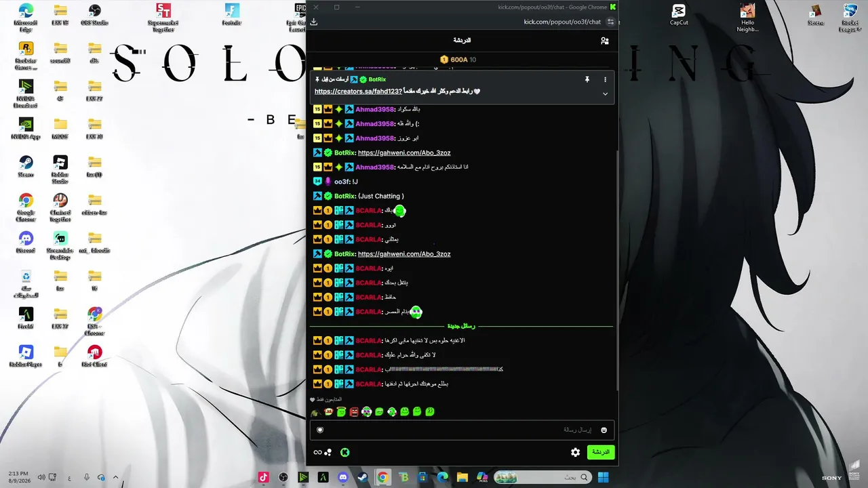Open Riot Client desktop icon
868x488 pixels.
pyautogui.click(x=95, y=357)
